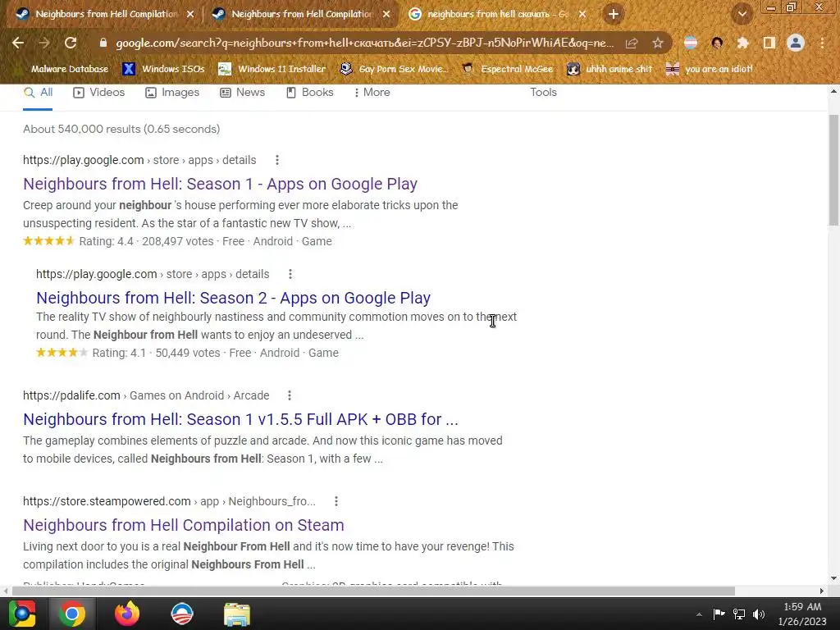The height and width of the screenshot is (630, 840).
Task: Open the taskbar clock showing 1:59 AM
Action: 802,614
